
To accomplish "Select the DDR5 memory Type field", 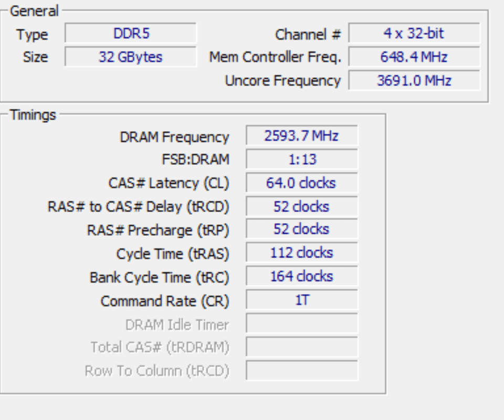I will coord(131,33).
